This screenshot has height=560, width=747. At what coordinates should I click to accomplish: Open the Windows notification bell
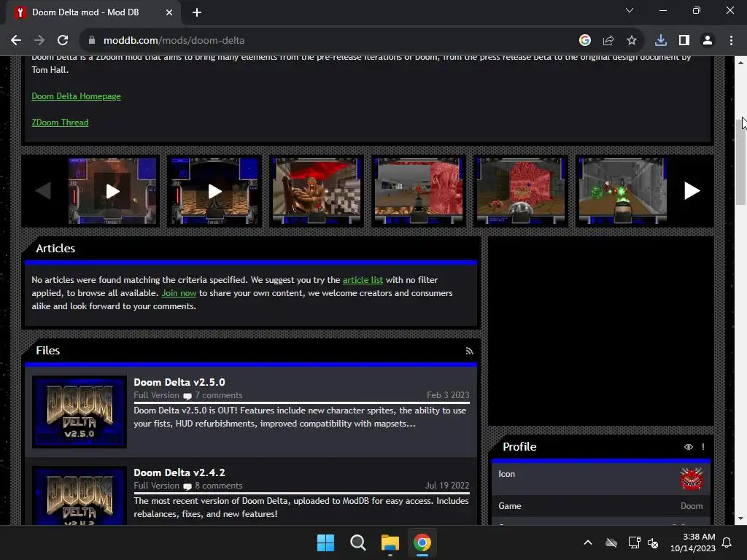click(727, 542)
